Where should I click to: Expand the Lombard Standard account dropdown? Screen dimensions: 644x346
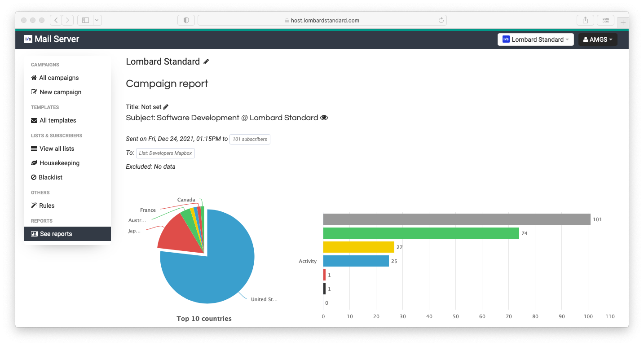pos(535,39)
